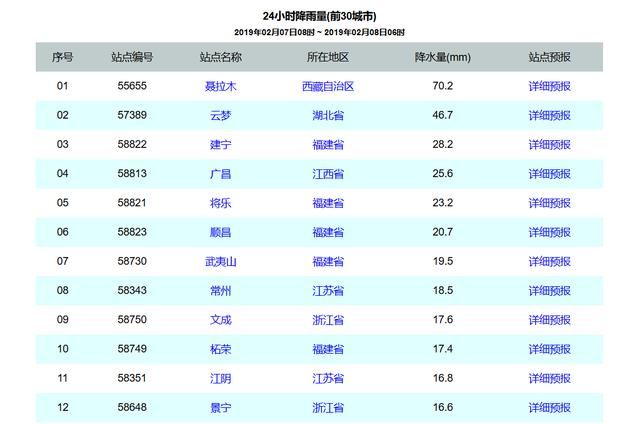Open 福建省 link in the 将乐 row
Image resolution: width=640 pixels, height=424 pixels.
(x=328, y=203)
